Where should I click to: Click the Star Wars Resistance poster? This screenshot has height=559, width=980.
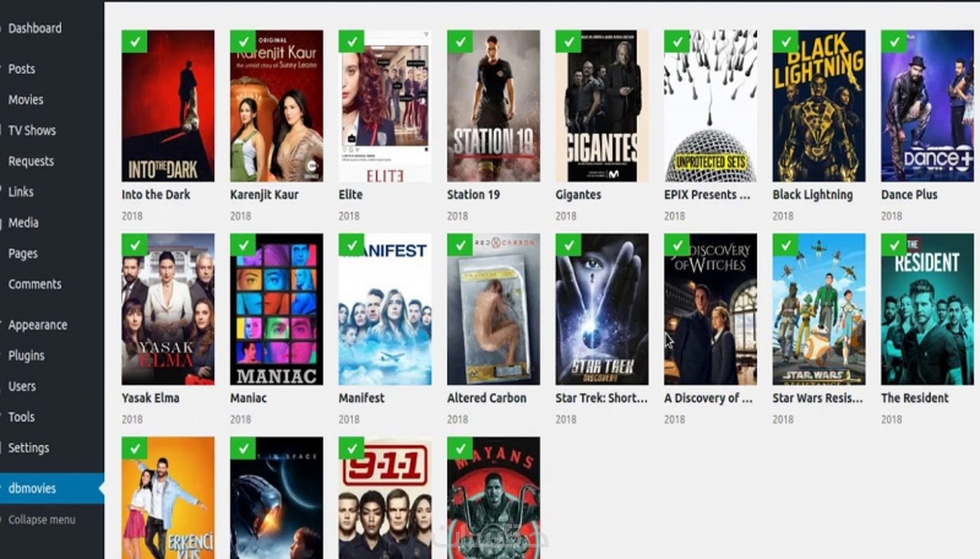819,309
